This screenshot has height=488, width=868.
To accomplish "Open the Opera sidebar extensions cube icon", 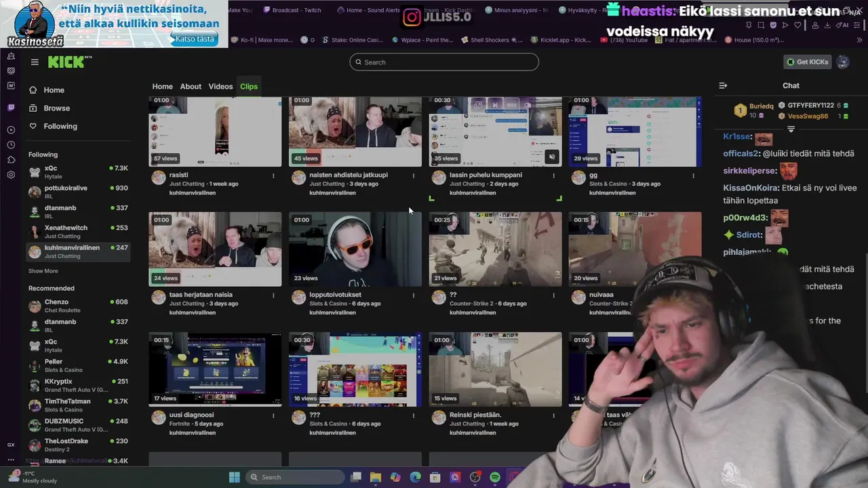I will click(11, 160).
